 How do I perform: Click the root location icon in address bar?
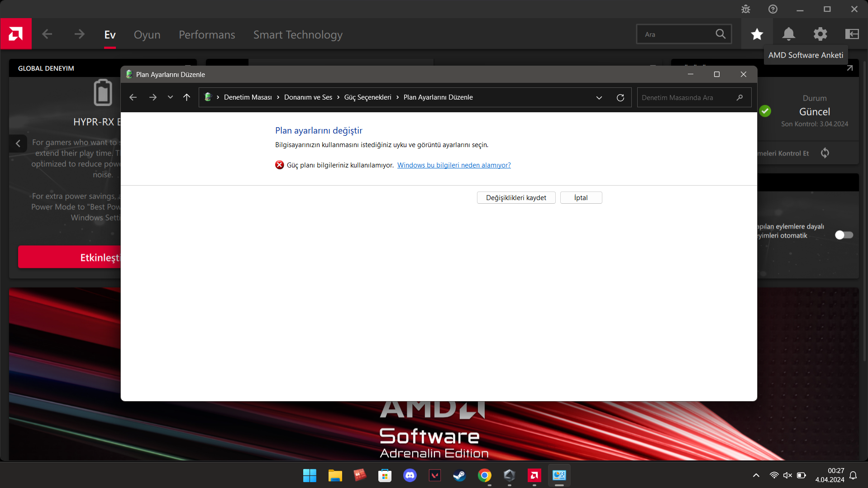tap(208, 97)
